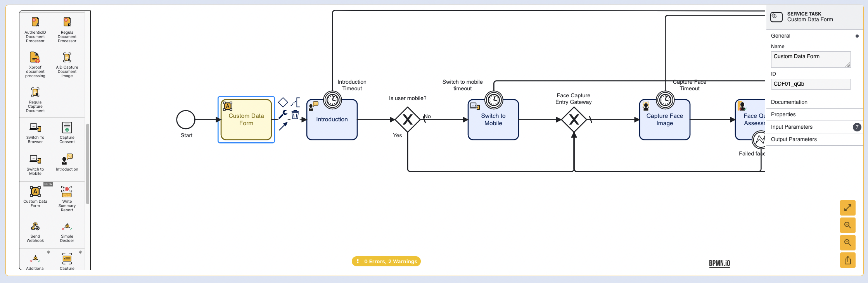Select the Capture Face Image task
This screenshot has width=868, height=283.
[x=665, y=120]
